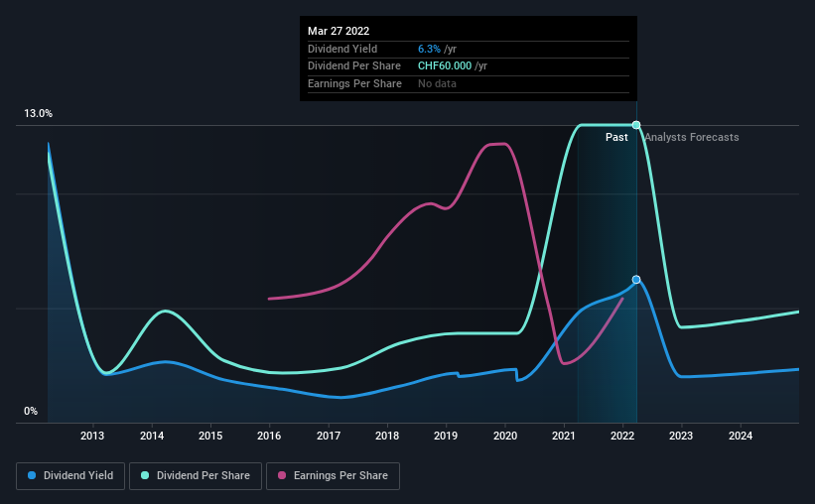
Task: Click the tooltip Dividend Yield row label
Action: [342, 49]
